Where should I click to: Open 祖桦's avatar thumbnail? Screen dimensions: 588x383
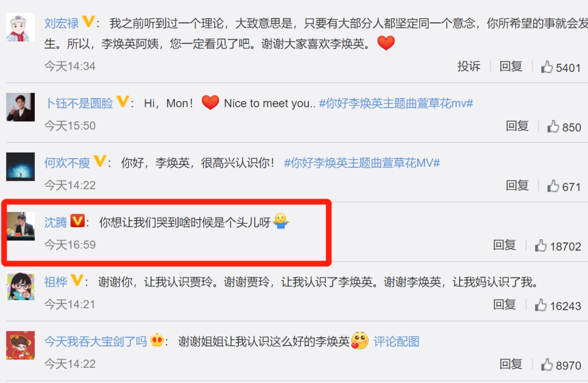[21, 286]
